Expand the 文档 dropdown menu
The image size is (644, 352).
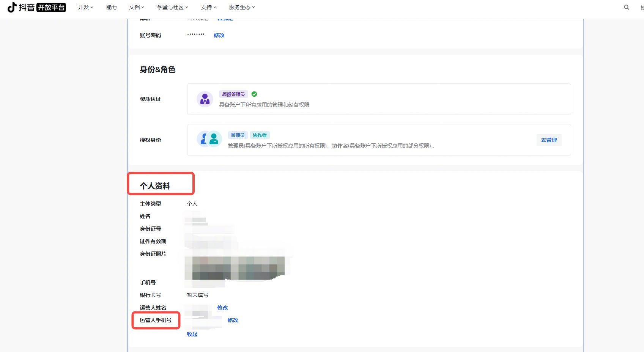point(136,7)
